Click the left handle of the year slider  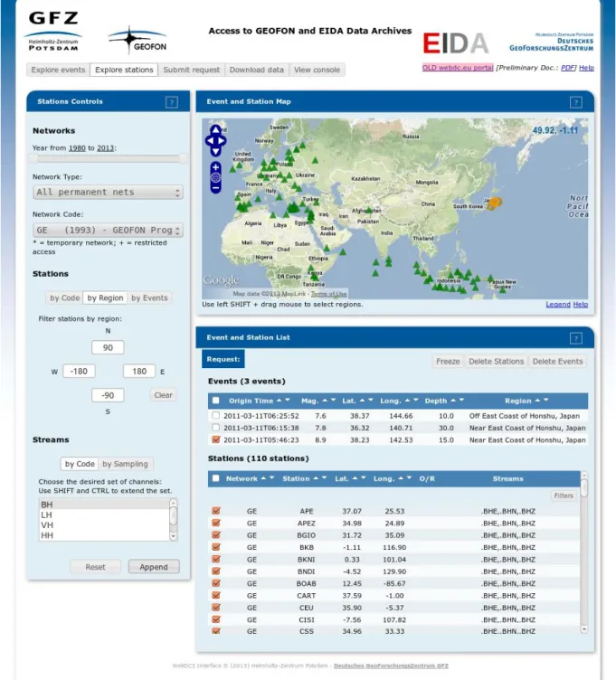(33, 158)
